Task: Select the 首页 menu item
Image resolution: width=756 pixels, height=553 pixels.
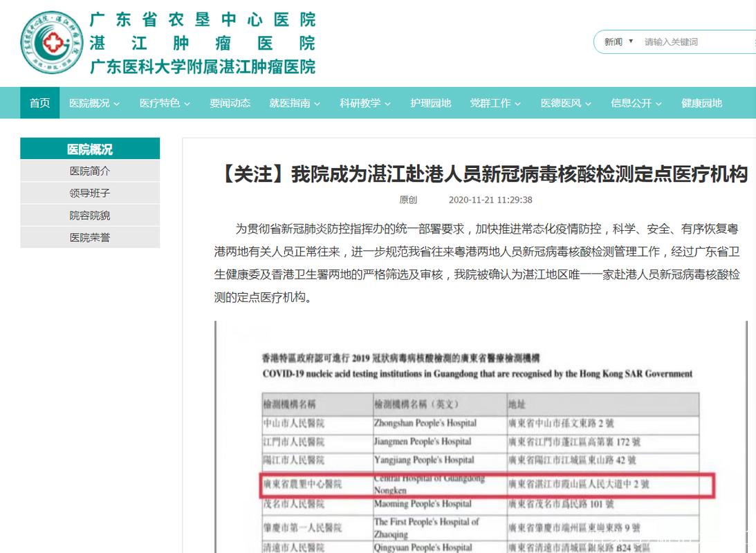Action: pyautogui.click(x=39, y=102)
